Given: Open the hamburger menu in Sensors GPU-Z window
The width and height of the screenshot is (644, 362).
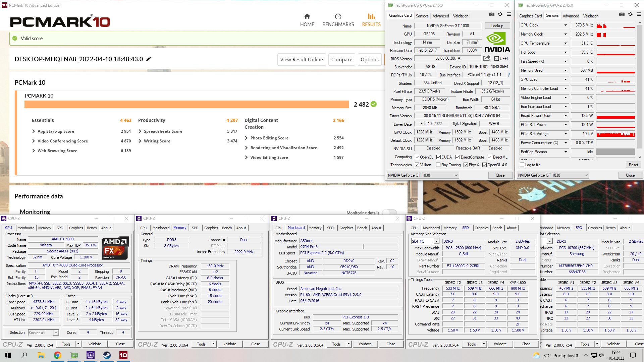Looking at the screenshot, I should click(x=639, y=14).
